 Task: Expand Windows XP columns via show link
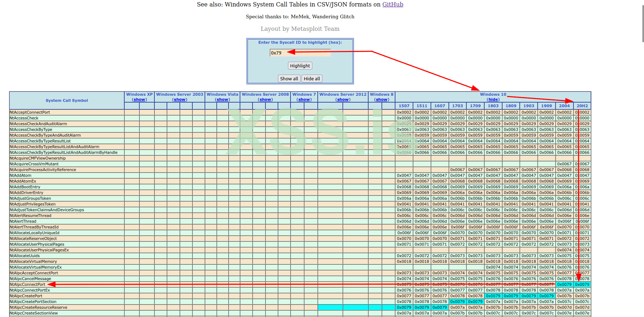(x=139, y=100)
